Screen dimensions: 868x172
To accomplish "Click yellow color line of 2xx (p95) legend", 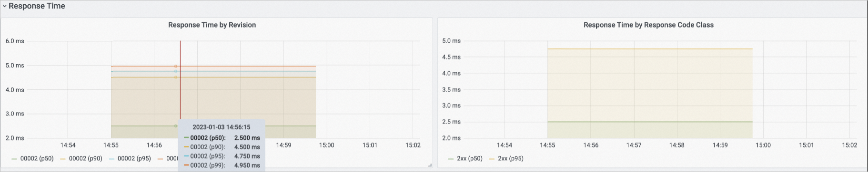I will click(492, 159).
